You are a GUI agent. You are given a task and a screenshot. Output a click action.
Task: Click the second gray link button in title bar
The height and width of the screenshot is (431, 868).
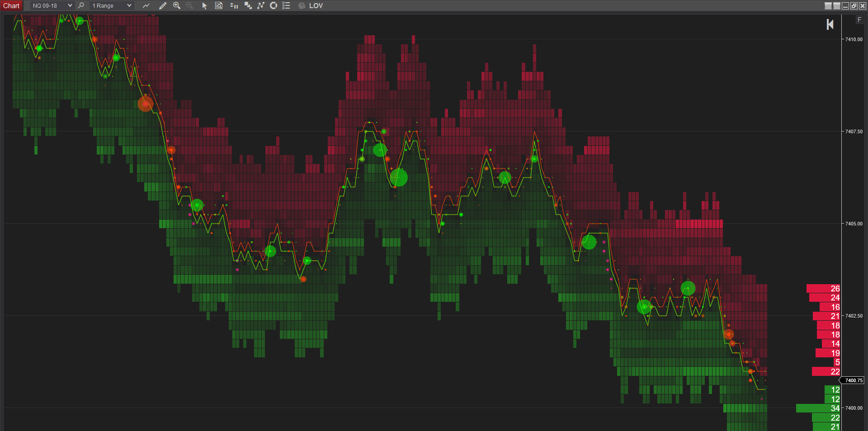click(x=837, y=6)
